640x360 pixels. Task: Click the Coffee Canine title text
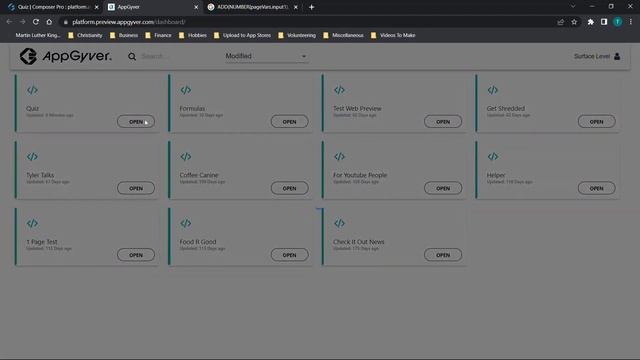coord(199,175)
